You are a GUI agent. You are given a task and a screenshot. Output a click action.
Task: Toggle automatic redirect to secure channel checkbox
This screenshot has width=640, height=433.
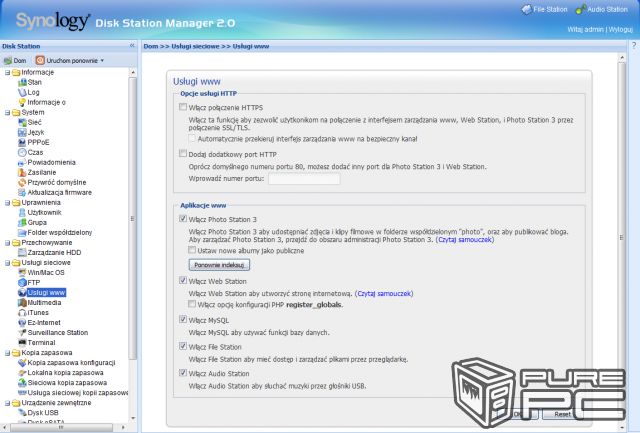192,138
